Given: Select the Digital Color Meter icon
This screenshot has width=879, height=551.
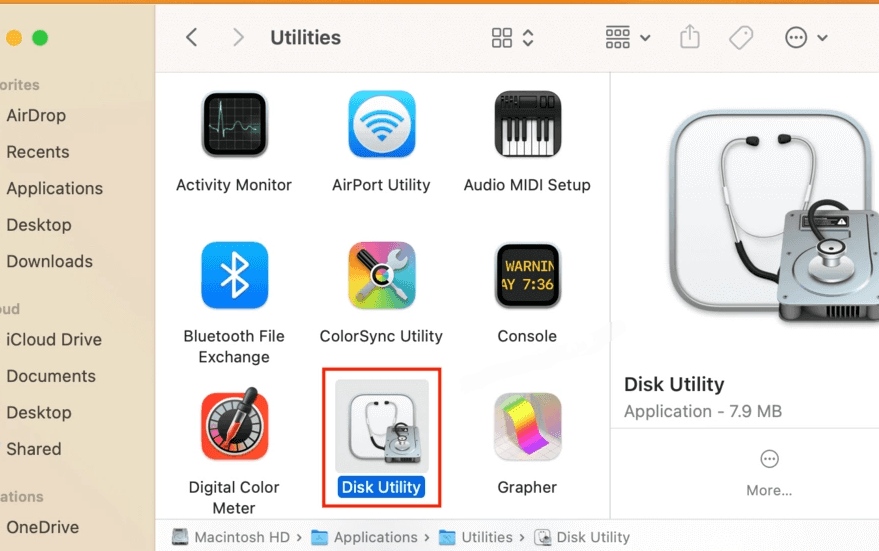Looking at the screenshot, I should 234,424.
